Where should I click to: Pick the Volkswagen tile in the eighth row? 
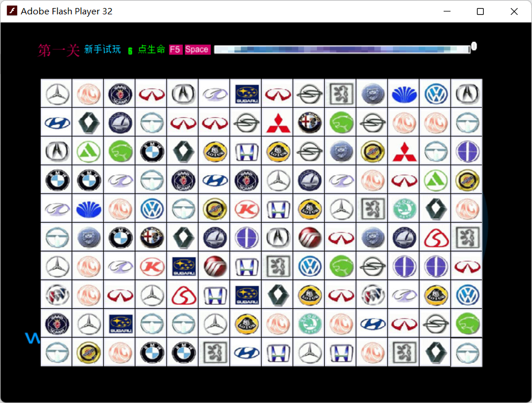[x=467, y=296]
